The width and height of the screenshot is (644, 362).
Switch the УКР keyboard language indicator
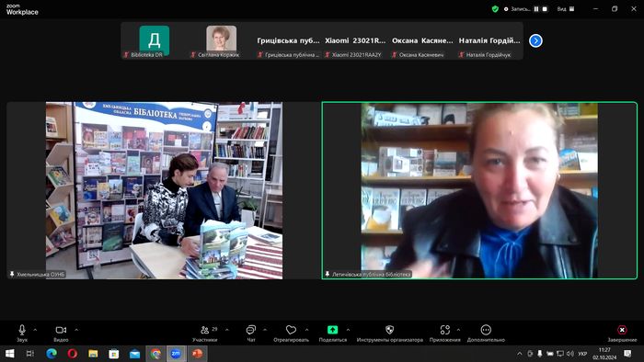click(582, 354)
